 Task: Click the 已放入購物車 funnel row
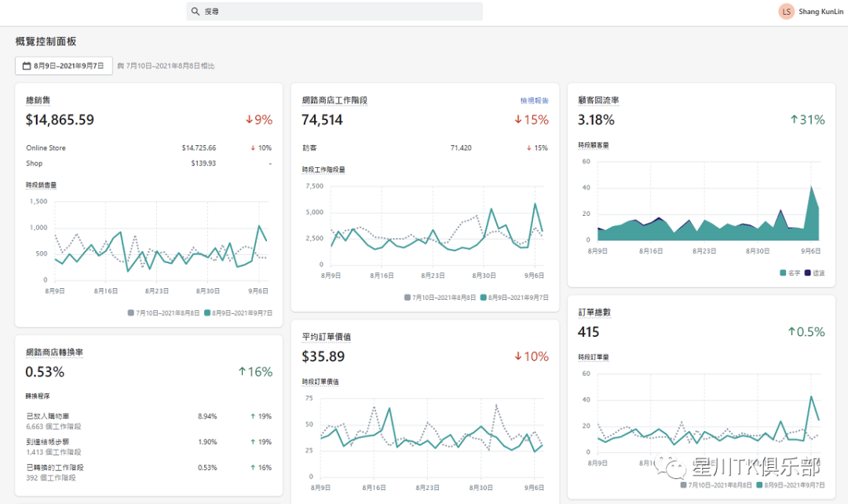[148, 422]
